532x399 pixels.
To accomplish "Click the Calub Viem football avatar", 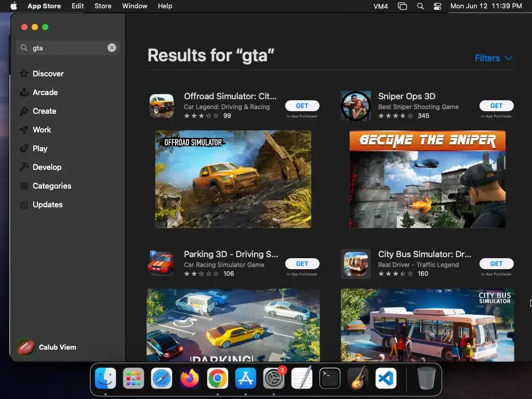I will point(26,347).
